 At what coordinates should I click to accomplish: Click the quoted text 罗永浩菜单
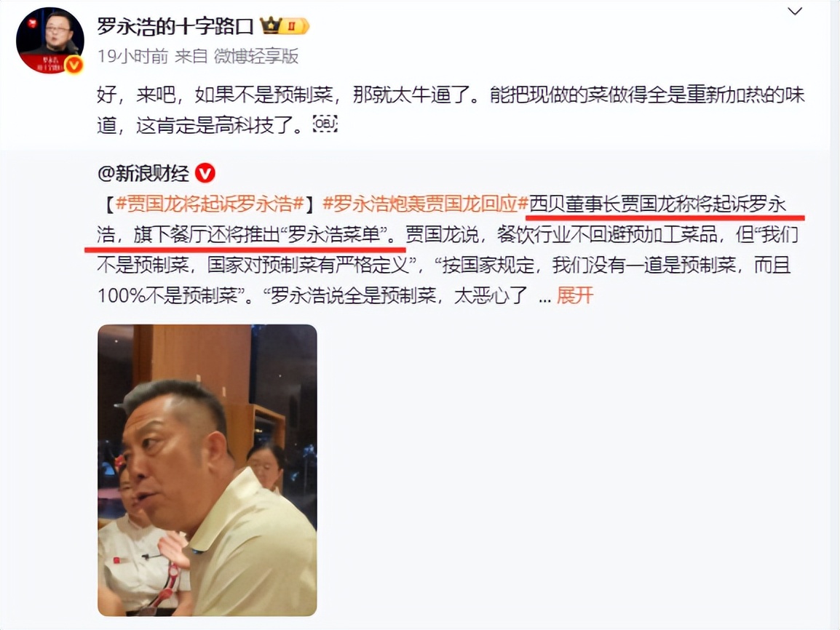point(333,234)
